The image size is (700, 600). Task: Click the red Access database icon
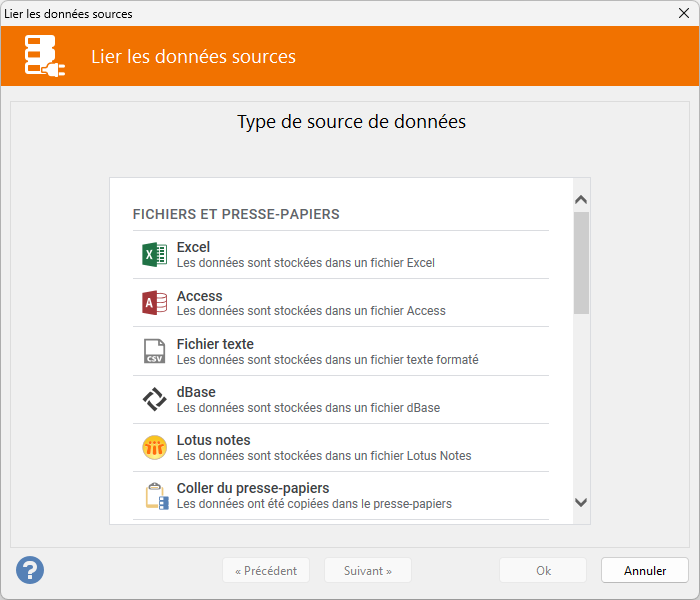tap(154, 303)
